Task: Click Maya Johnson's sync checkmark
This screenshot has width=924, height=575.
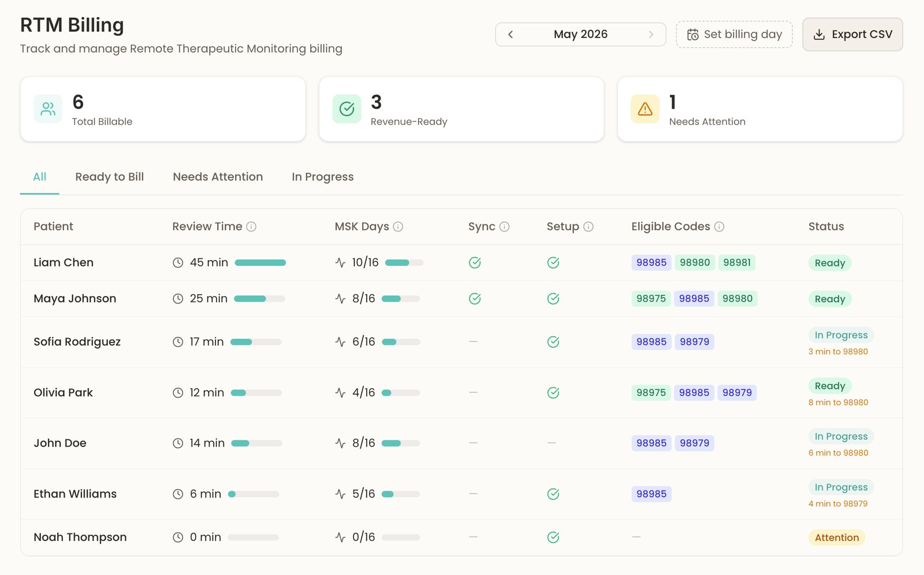Action: [475, 299]
